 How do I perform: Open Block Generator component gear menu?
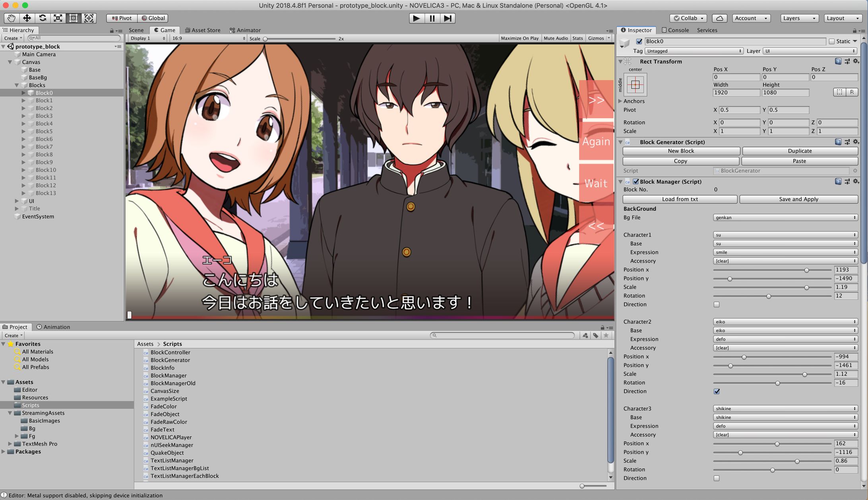(x=856, y=142)
